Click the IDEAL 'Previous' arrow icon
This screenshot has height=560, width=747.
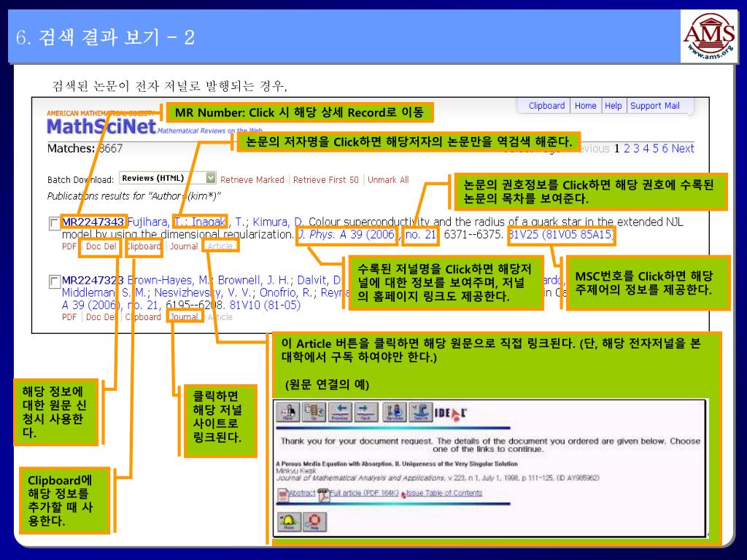click(341, 412)
